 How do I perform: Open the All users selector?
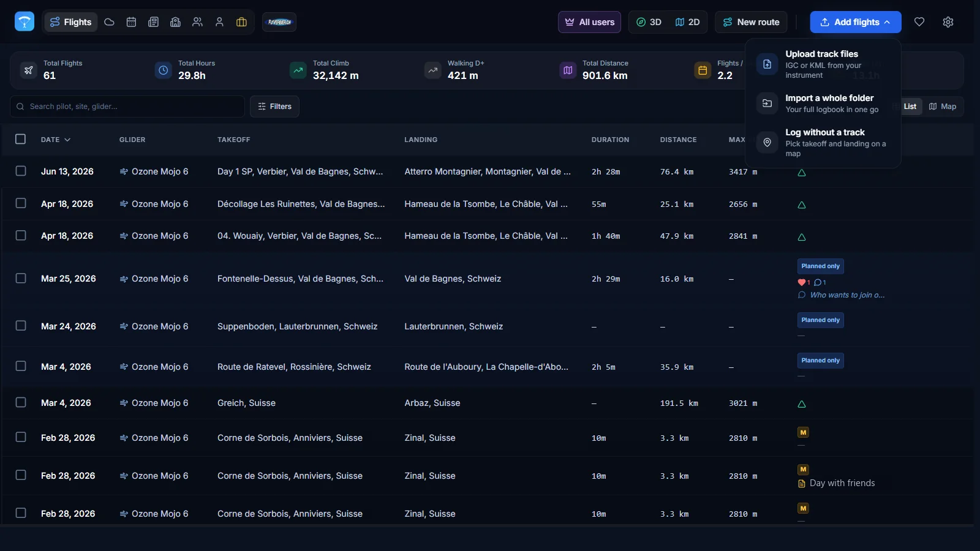(x=589, y=22)
